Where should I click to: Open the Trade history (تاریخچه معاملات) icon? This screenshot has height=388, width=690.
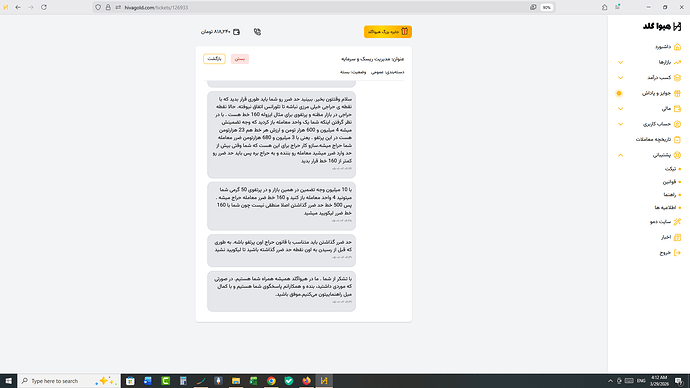(677, 139)
